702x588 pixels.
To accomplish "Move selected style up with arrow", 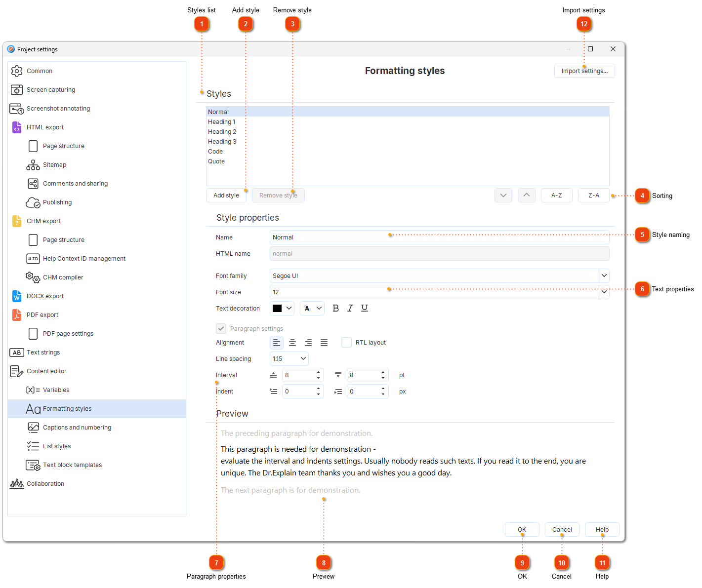I will click(527, 196).
